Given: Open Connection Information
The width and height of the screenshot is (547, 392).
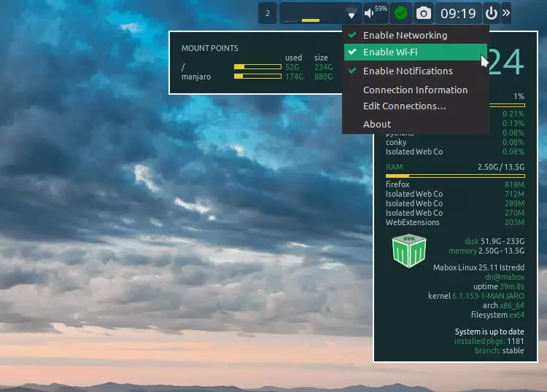Looking at the screenshot, I should (x=415, y=90).
